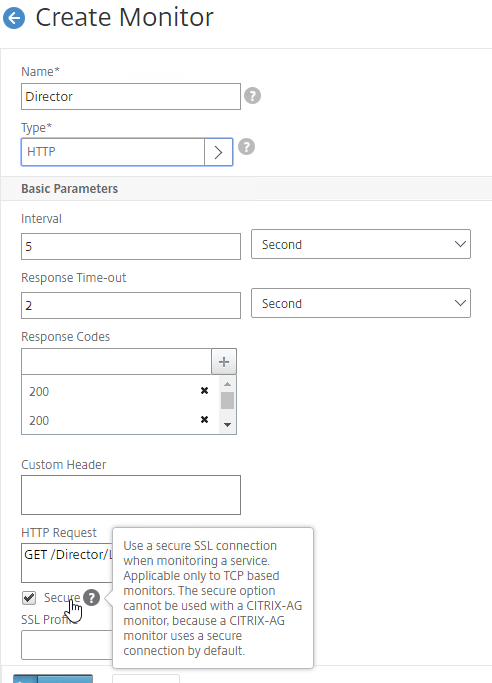Screen dimensions: 492x683
Task: Click the Response Codes list scrollbar thumb
Action: coord(227,401)
